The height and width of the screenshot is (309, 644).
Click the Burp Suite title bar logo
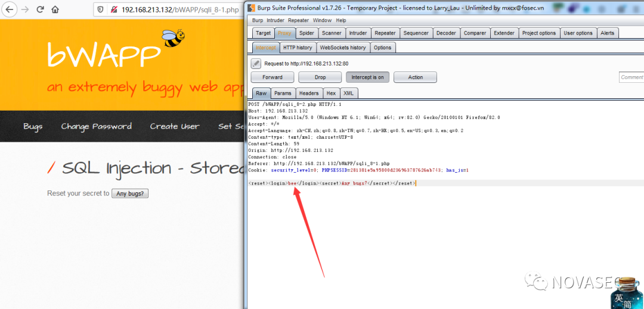coord(252,8)
